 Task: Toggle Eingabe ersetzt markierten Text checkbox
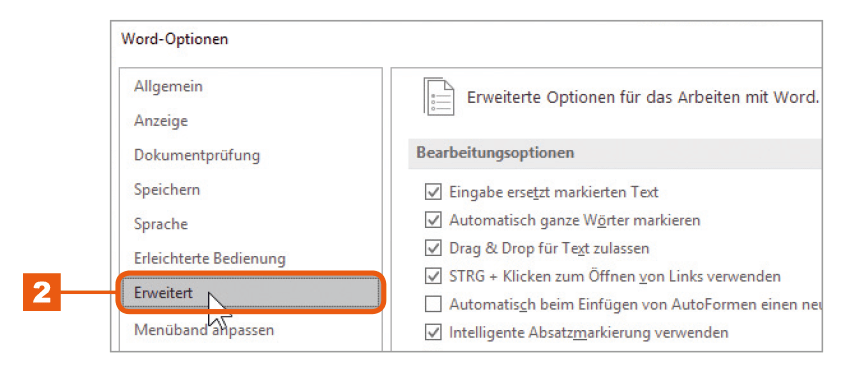(x=433, y=192)
